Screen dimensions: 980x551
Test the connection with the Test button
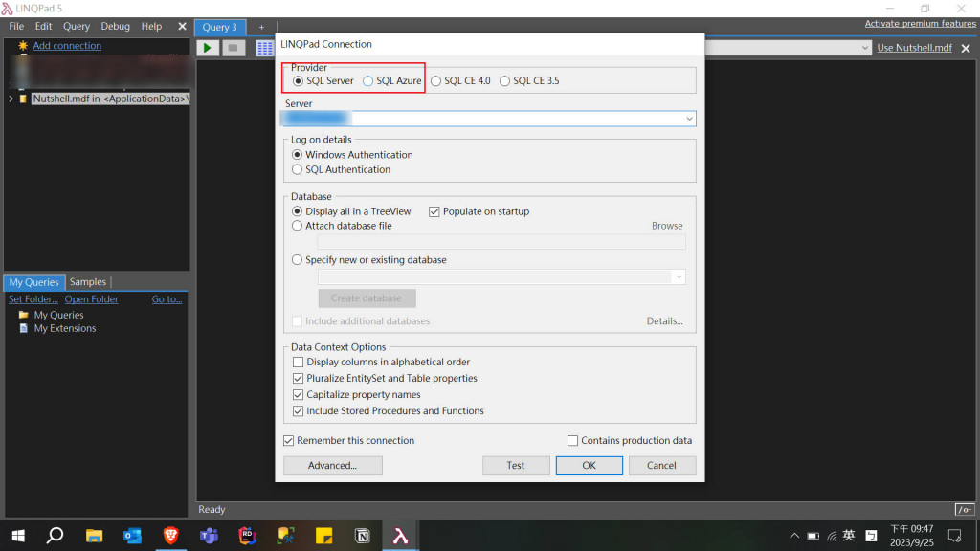point(516,466)
